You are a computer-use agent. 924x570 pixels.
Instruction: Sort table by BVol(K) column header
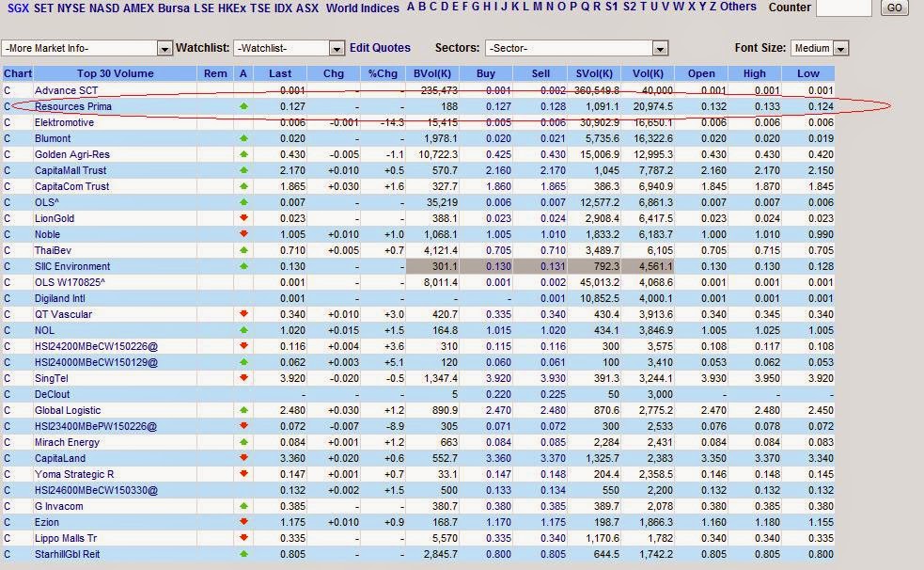point(432,73)
